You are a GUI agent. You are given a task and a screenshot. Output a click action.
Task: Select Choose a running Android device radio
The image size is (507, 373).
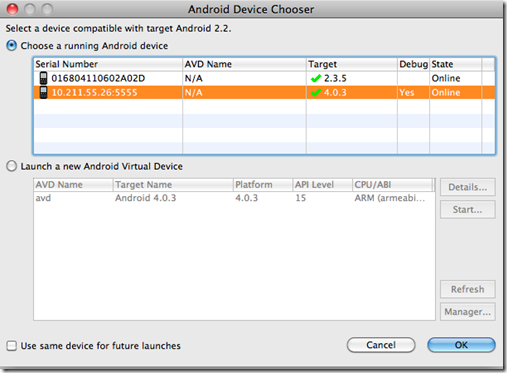click(12, 46)
